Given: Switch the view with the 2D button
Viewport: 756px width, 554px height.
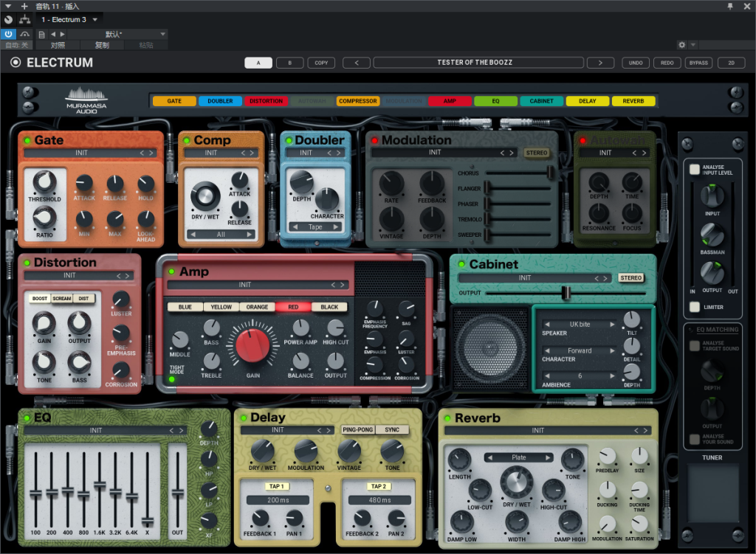Looking at the screenshot, I should tap(731, 63).
